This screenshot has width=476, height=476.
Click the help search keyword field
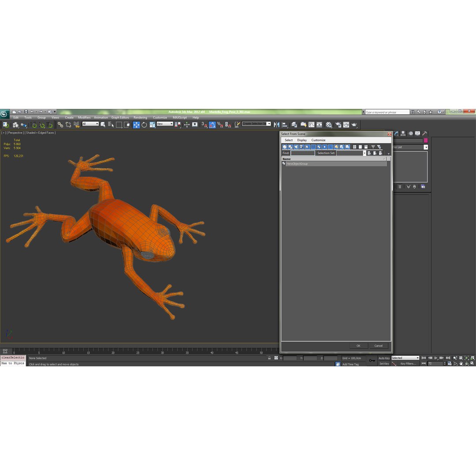[x=387, y=112]
